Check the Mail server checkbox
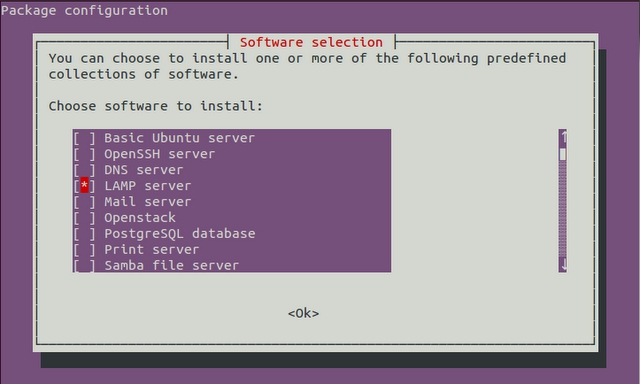640x384 pixels. (84, 202)
